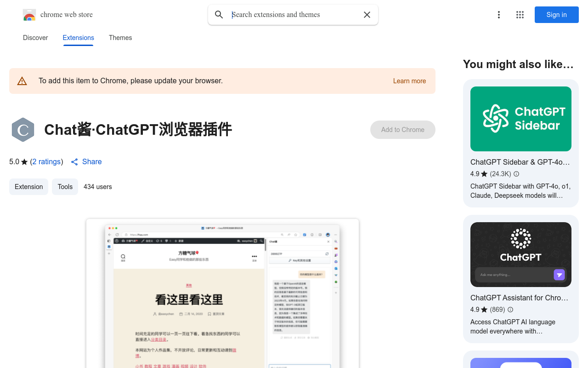Focus the Search extensions and themes field
Viewport: 588px width, 368px height.
point(294,15)
